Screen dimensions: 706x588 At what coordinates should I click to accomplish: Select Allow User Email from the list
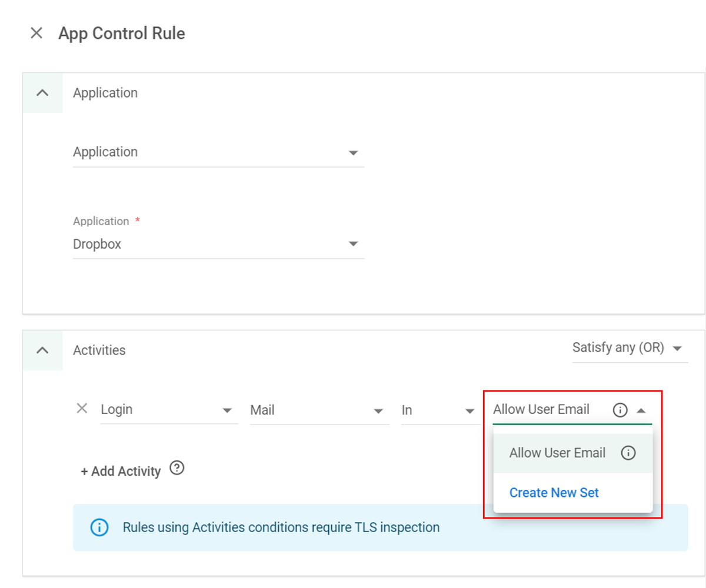[x=557, y=453]
